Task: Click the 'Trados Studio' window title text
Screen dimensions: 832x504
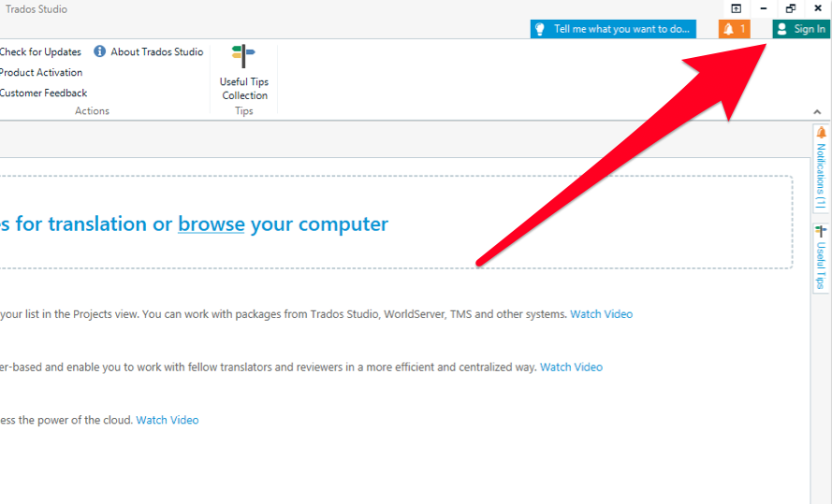Action: pyautogui.click(x=36, y=9)
